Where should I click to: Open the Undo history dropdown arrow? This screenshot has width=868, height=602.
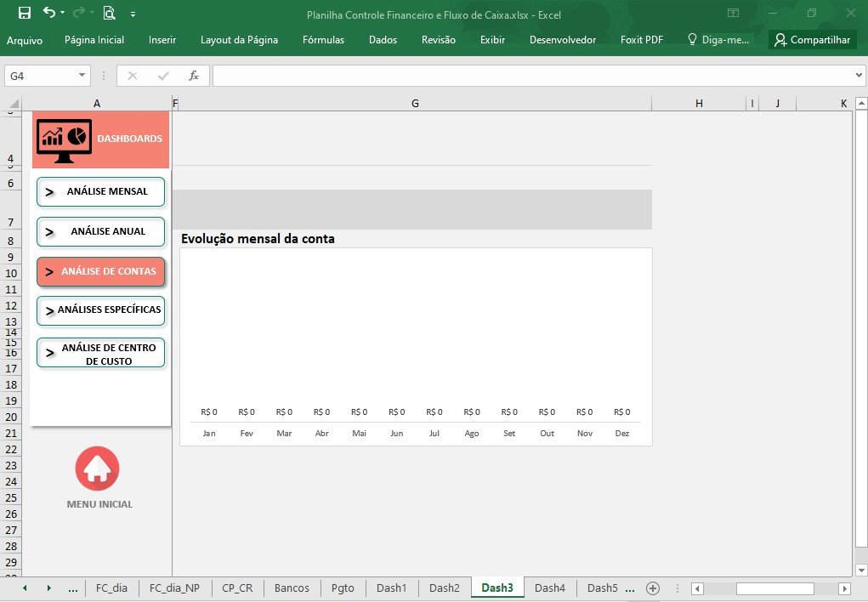pyautogui.click(x=63, y=13)
